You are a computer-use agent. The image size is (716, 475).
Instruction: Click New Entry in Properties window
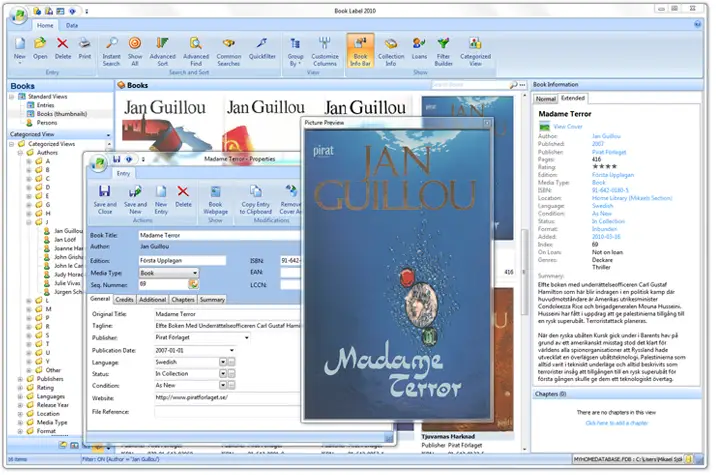(161, 200)
